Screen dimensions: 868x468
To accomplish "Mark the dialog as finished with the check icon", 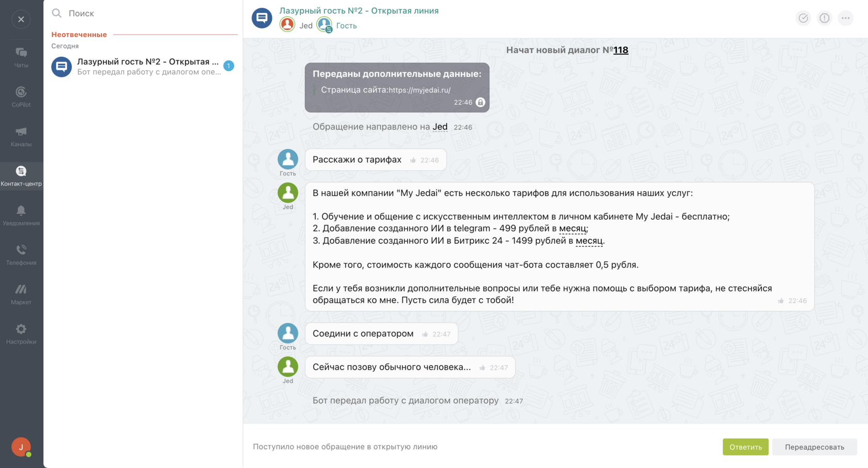I will click(803, 18).
